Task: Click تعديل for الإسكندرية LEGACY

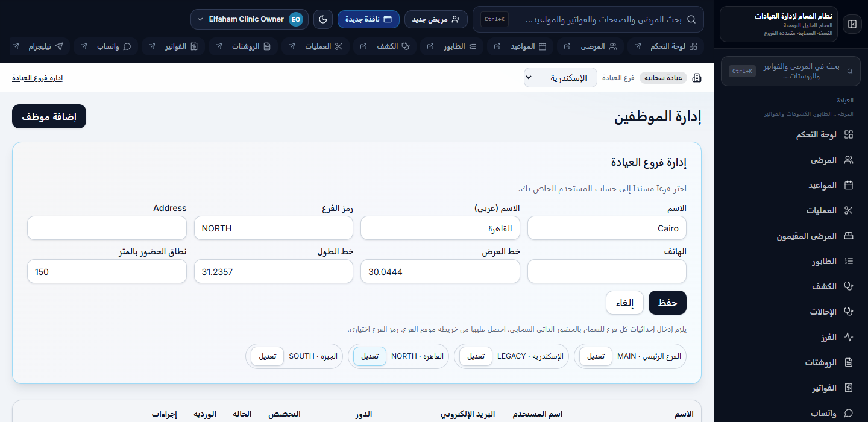Action: [476, 356]
